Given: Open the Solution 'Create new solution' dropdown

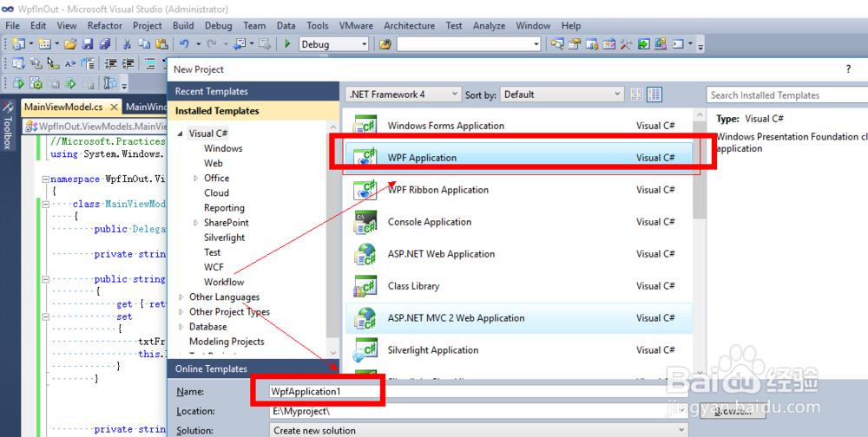Looking at the screenshot, I should coord(479,430).
